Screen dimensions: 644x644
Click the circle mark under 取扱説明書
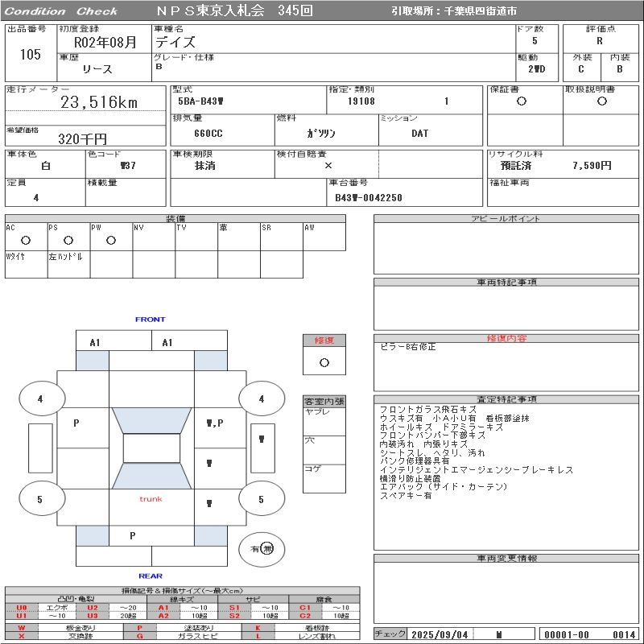click(x=601, y=101)
